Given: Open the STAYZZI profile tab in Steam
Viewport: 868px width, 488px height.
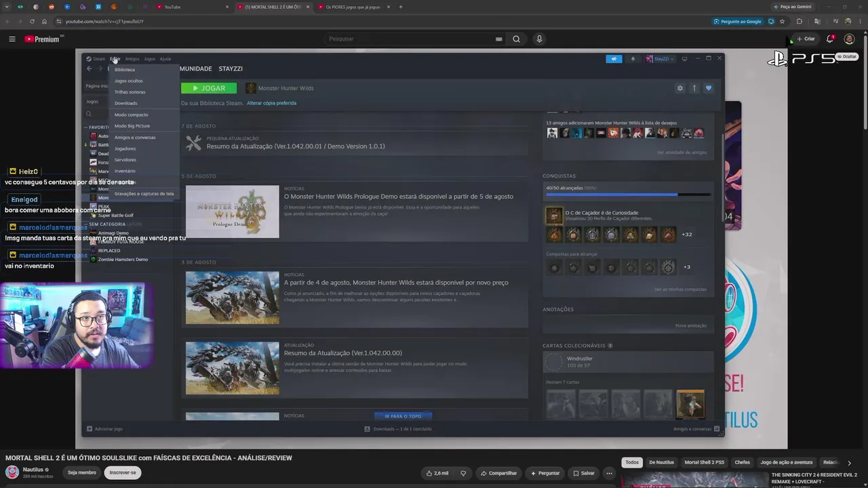Looking at the screenshot, I should click(x=231, y=68).
